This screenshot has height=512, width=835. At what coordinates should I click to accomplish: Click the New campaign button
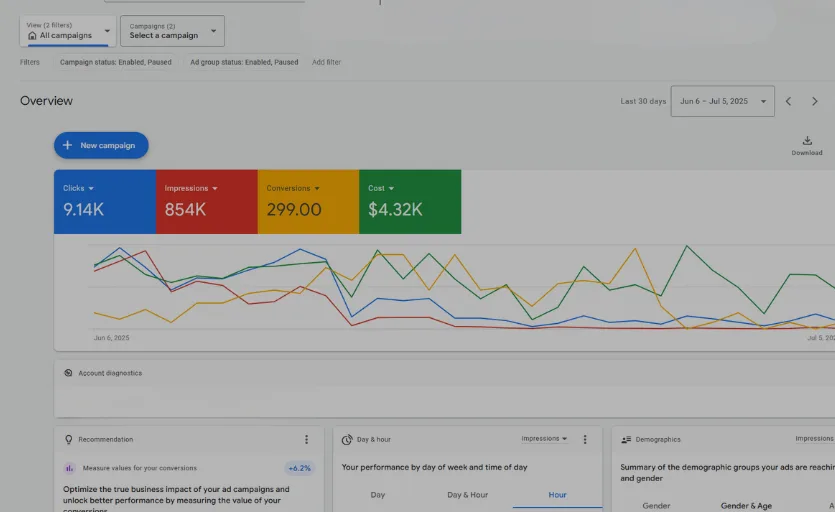pos(101,145)
